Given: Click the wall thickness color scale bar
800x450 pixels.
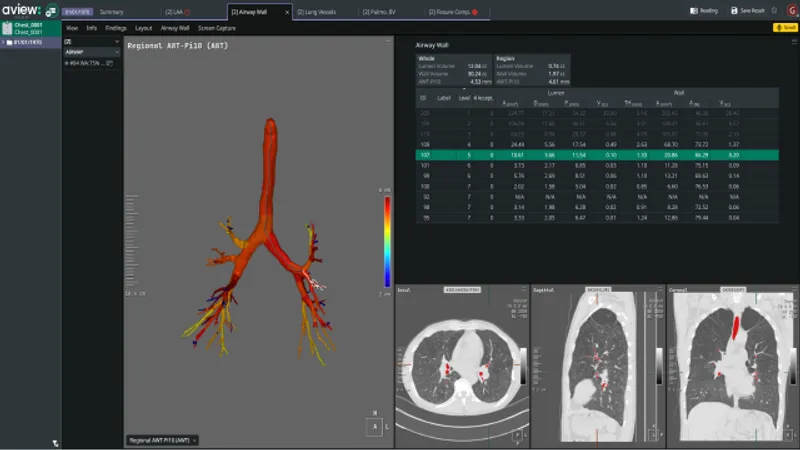Looking at the screenshot, I should click(387, 240).
